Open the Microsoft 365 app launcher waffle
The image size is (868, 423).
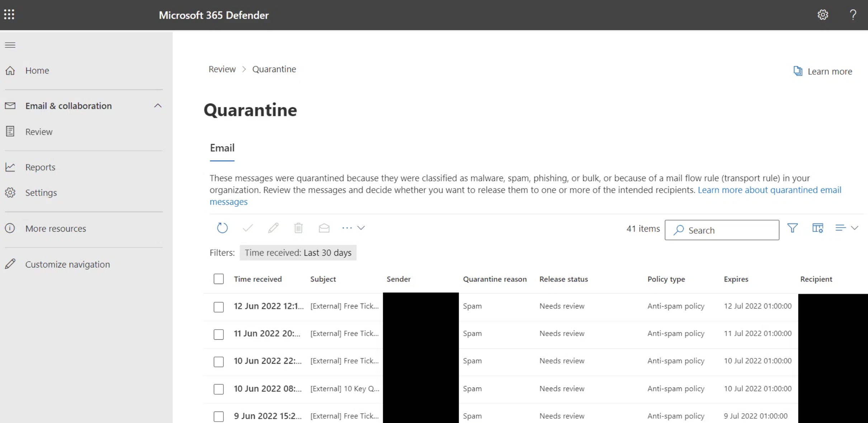9,15
